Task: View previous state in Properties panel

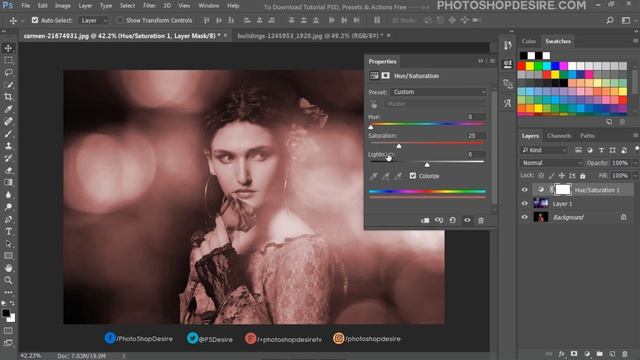Action: tap(439, 220)
